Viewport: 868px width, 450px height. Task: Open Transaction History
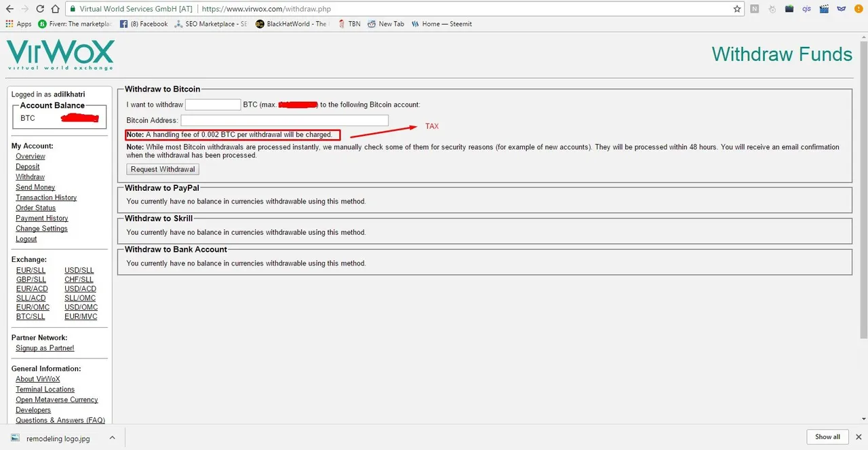(x=46, y=198)
